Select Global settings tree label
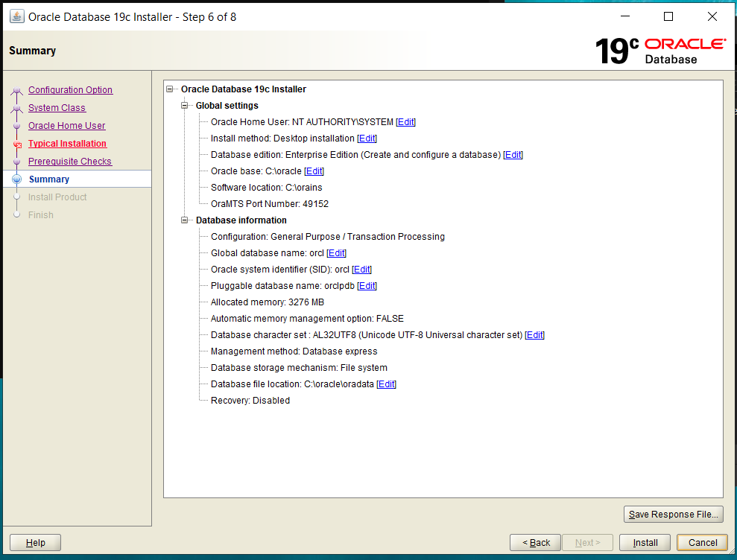 (227, 106)
